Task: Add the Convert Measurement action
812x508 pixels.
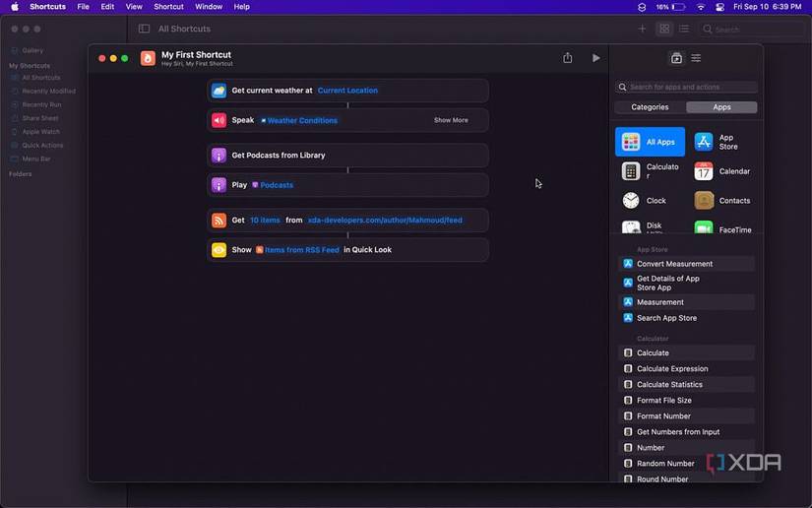Action: tap(686, 264)
